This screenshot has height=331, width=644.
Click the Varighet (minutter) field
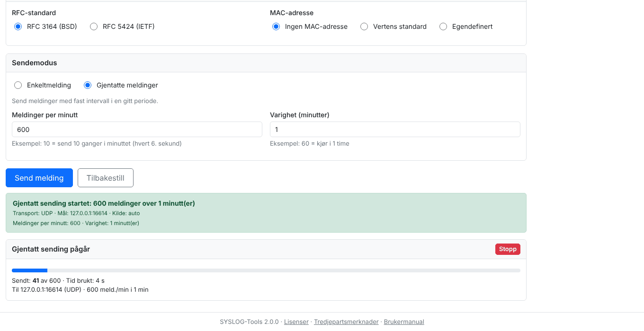click(x=395, y=130)
